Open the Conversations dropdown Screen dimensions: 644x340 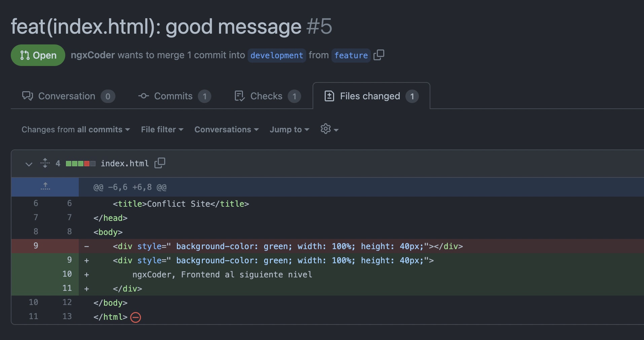(227, 129)
